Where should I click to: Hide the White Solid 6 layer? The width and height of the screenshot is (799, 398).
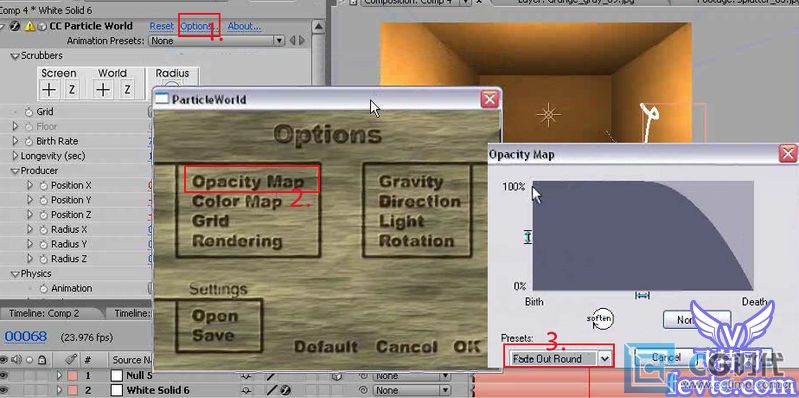3,390
